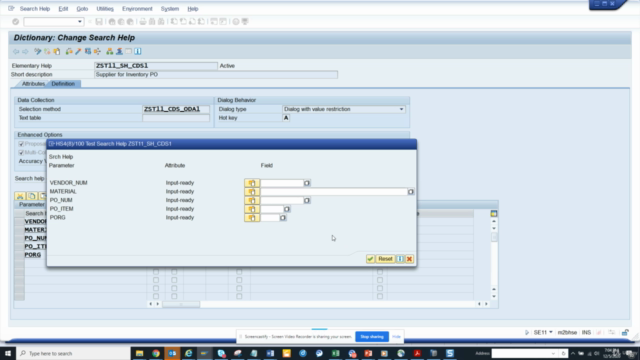
Task: Open Excel from the Windows taskbar
Action: tap(336, 353)
